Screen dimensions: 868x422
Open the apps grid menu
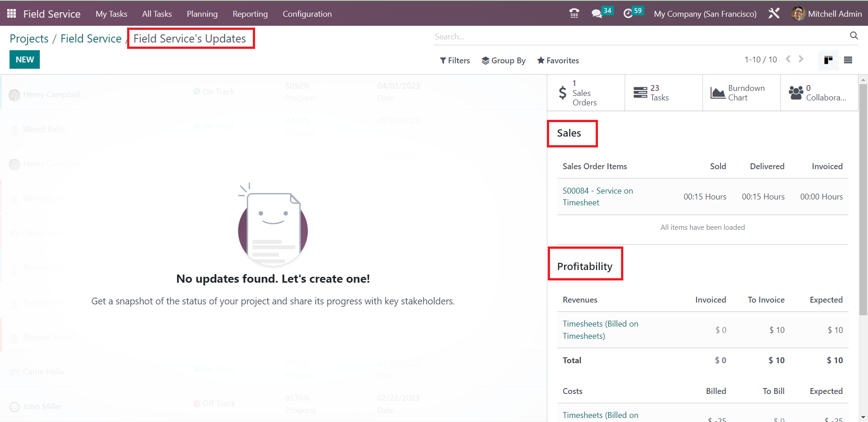[12, 14]
